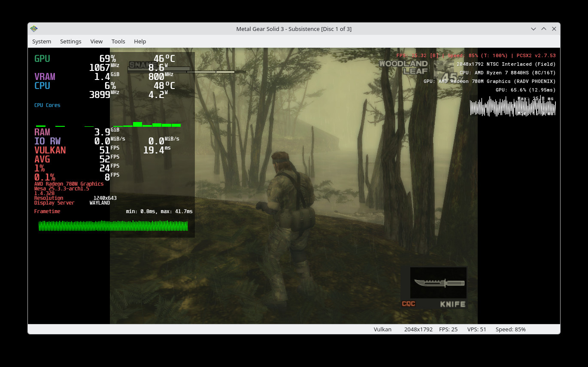Minimize the PCSX2 window
Screen dimensions: 588x367
pyautogui.click(x=533, y=29)
